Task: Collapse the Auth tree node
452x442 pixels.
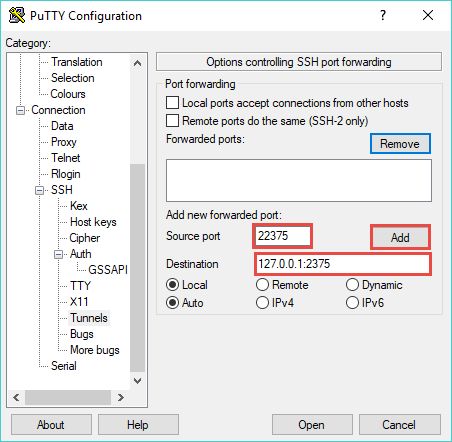Action: [x=59, y=254]
